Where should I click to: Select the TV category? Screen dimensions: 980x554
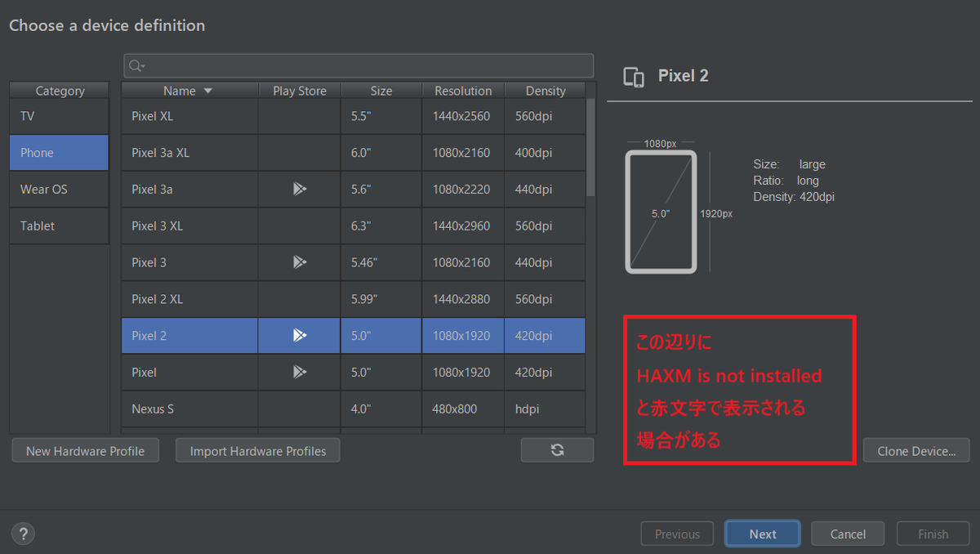(59, 116)
